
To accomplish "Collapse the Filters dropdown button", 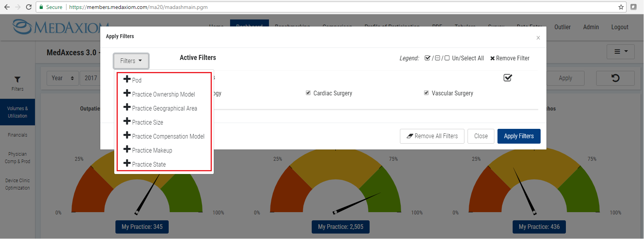I will coord(131,61).
